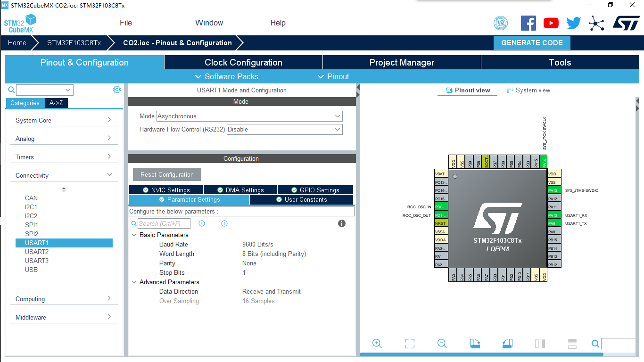The image size is (644, 362).
Task: Click the 10-year anniversary badge icon
Action: click(501, 23)
